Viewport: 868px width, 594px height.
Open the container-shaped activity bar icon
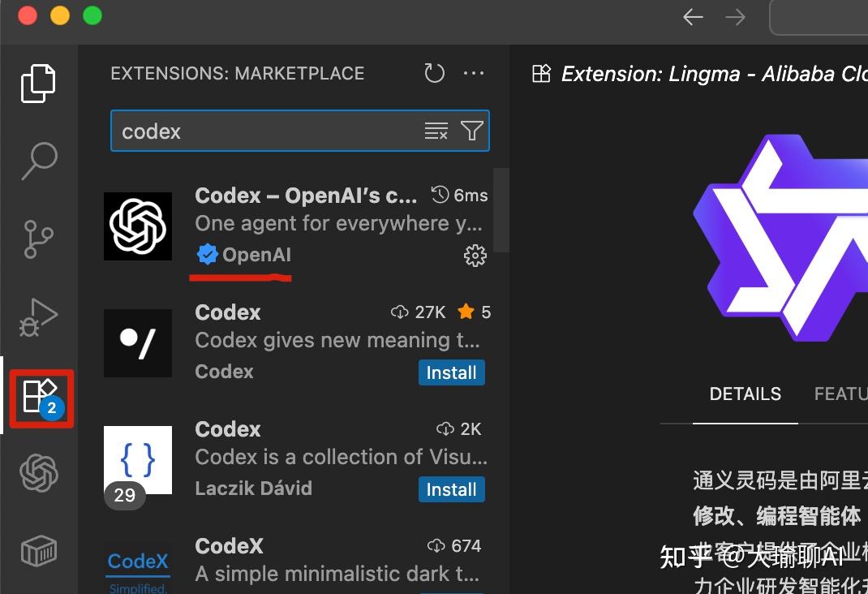tap(39, 550)
